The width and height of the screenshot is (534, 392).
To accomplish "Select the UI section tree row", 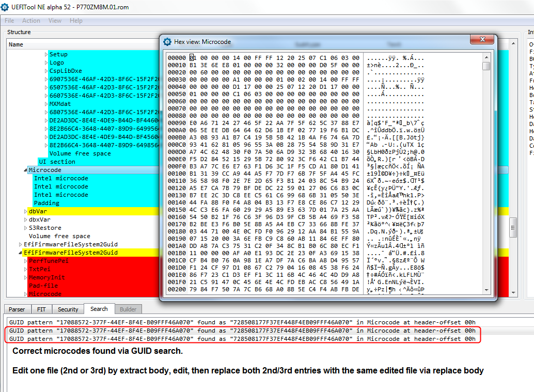I will [x=57, y=162].
